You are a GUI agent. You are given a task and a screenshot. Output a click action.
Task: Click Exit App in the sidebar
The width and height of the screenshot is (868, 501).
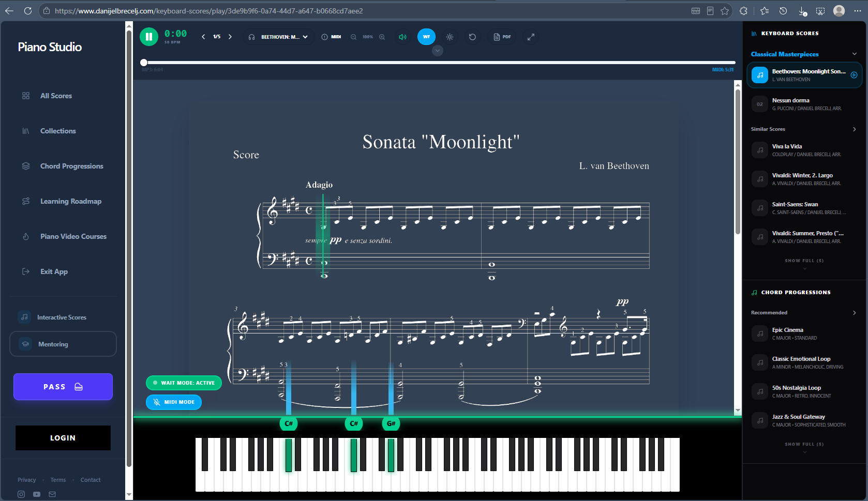coord(54,271)
